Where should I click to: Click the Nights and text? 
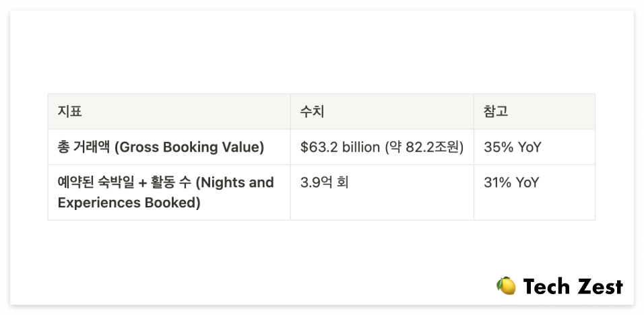tap(234, 182)
